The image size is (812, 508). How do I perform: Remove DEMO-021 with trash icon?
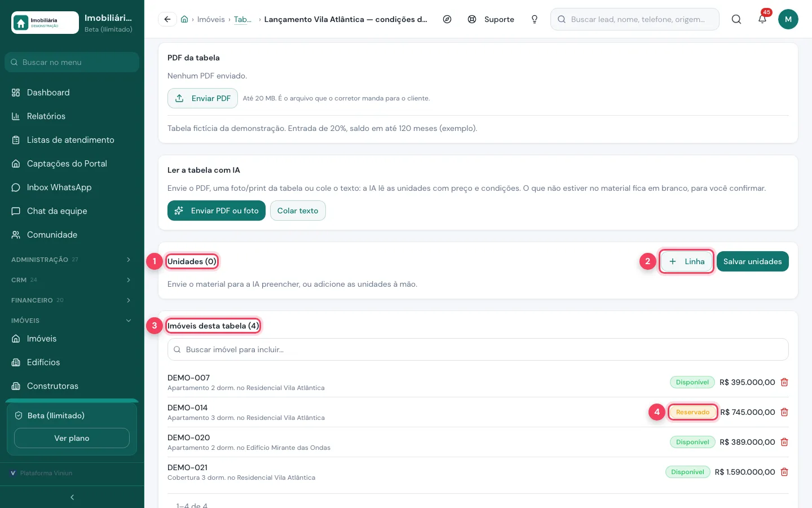click(x=784, y=472)
